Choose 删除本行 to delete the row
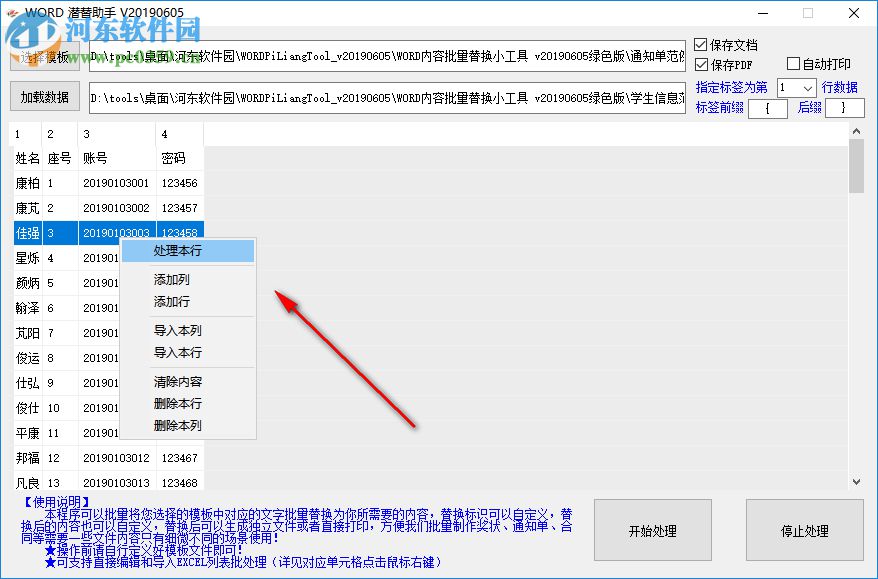The image size is (878, 579). 177,405
